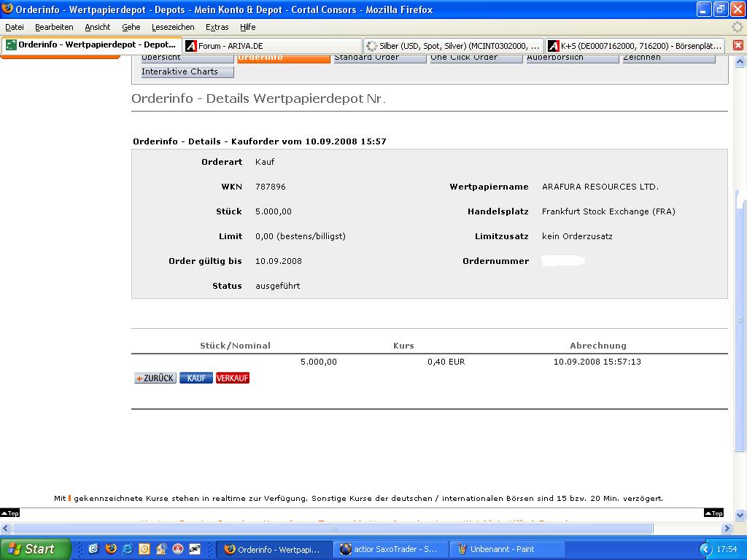This screenshot has width=747, height=560.
Task: Click the blue KAUF button
Action: [196, 378]
